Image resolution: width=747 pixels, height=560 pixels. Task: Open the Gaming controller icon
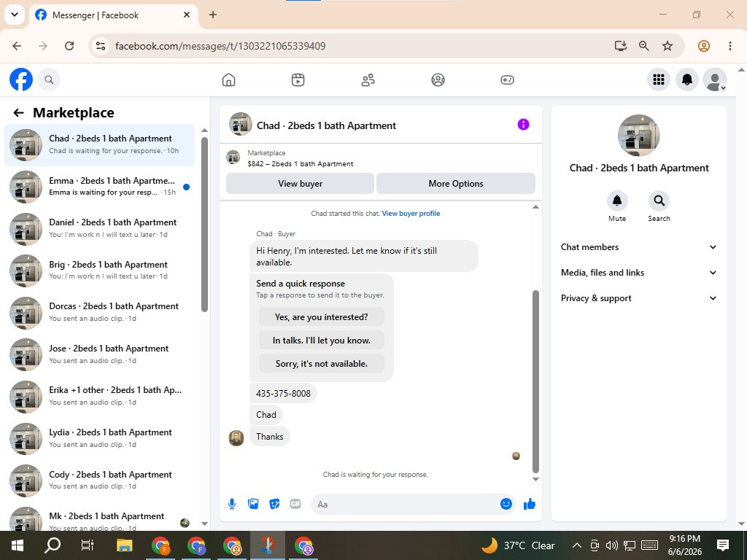coord(507,80)
